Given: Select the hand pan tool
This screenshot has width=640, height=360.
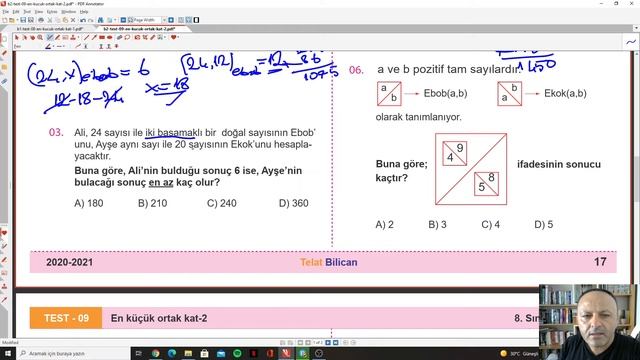Looking at the screenshot, I should tap(32, 38).
